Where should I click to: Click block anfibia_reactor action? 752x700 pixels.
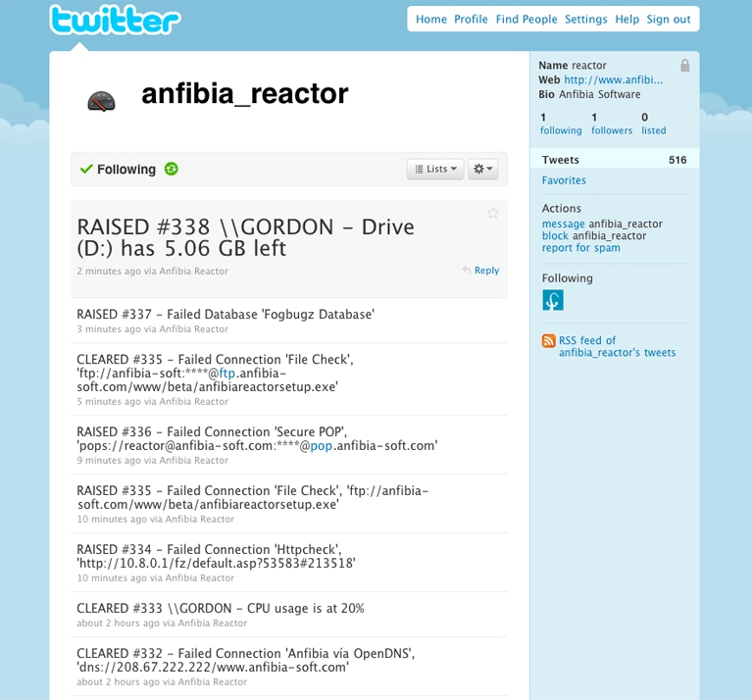(594, 236)
